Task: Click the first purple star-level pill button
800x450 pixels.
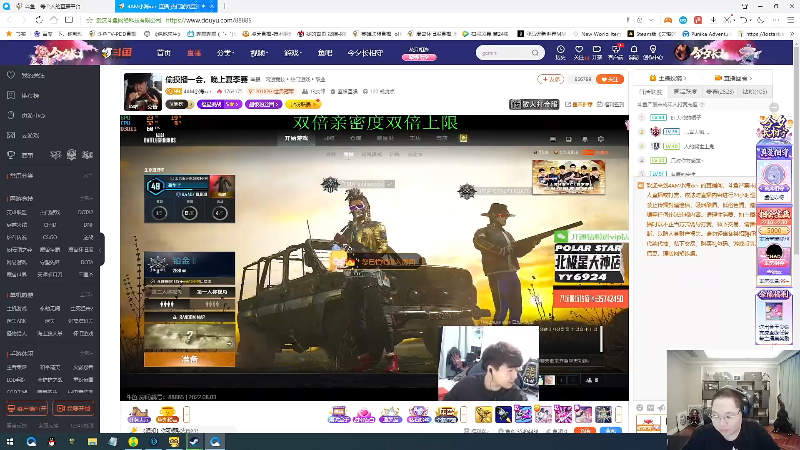Action: tap(219, 104)
